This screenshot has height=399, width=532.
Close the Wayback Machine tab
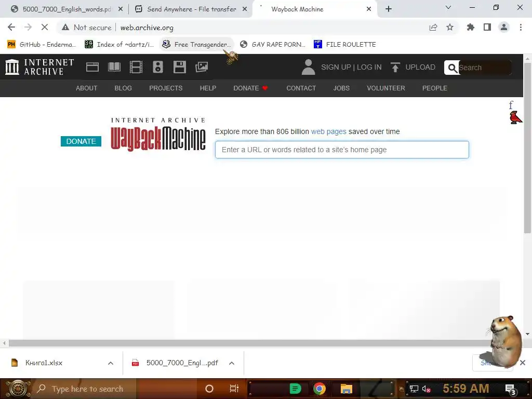[x=369, y=9]
